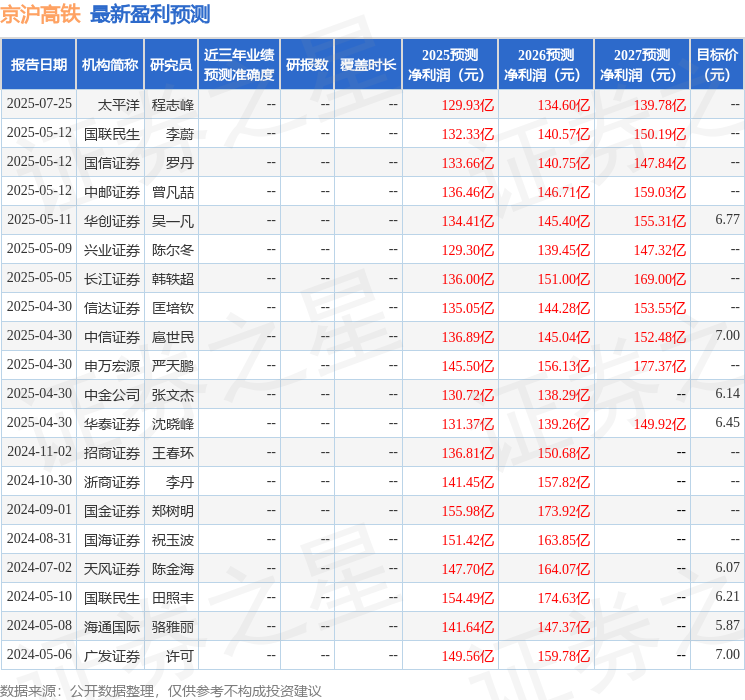
Task: Open the 华创证券 institution entry
Action: (112, 220)
